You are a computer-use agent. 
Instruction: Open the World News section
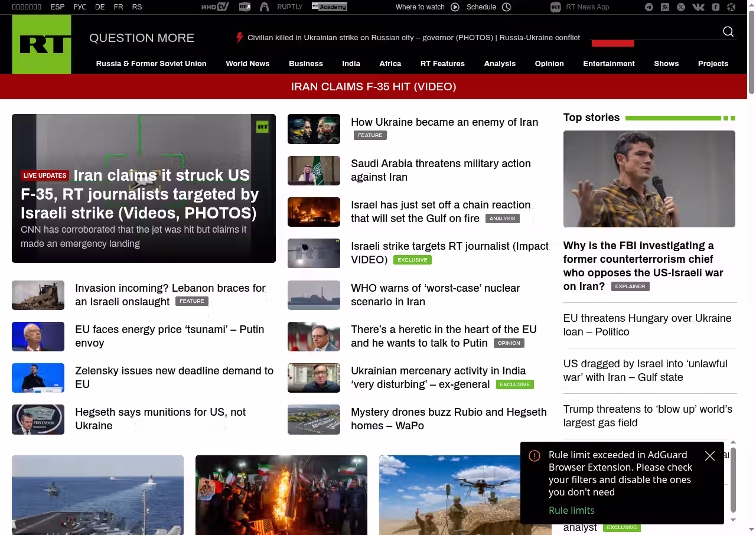point(247,64)
